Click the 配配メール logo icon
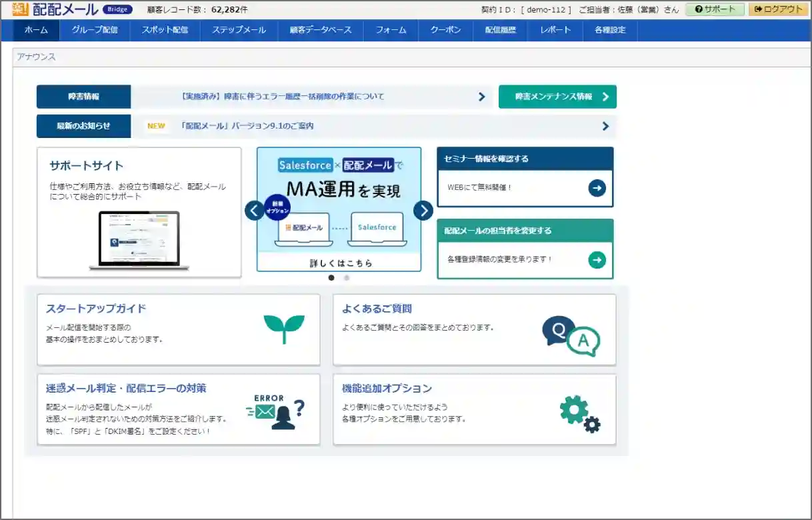 coord(17,9)
